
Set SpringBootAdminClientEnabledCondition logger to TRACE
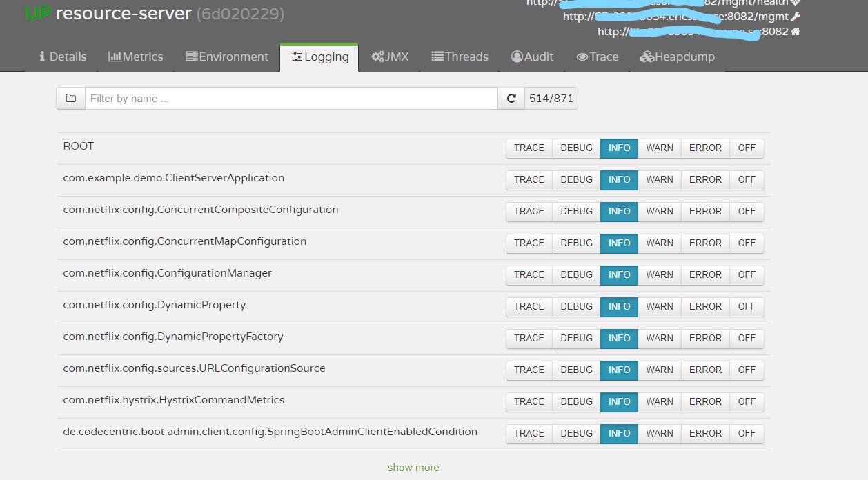(529, 434)
